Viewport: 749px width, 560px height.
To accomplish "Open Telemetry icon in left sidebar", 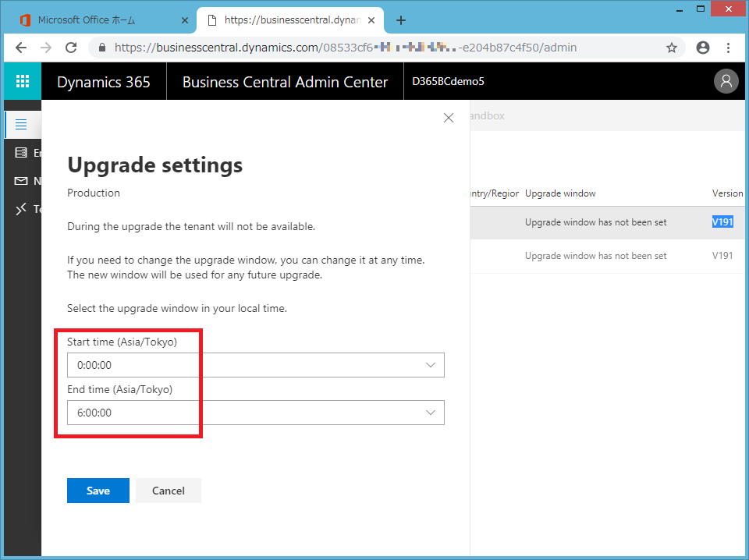I will 21,209.
